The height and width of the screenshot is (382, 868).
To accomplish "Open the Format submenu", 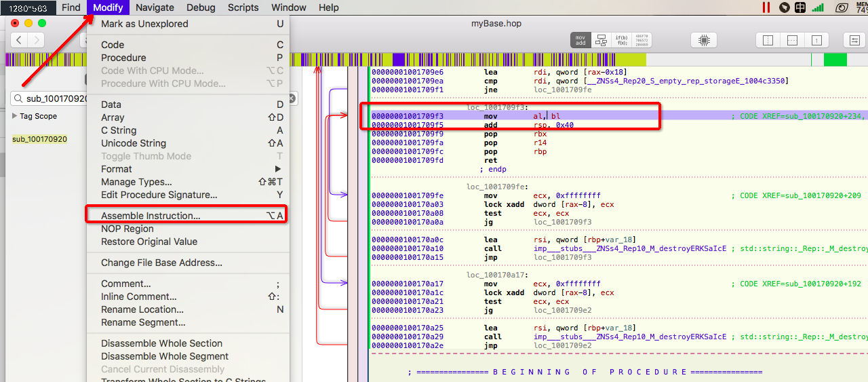I will pos(188,169).
